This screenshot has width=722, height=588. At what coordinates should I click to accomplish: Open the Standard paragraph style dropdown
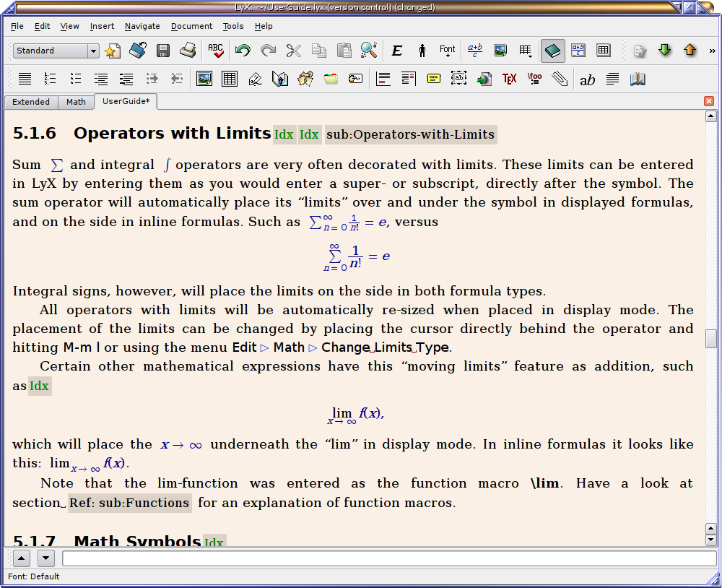[93, 51]
